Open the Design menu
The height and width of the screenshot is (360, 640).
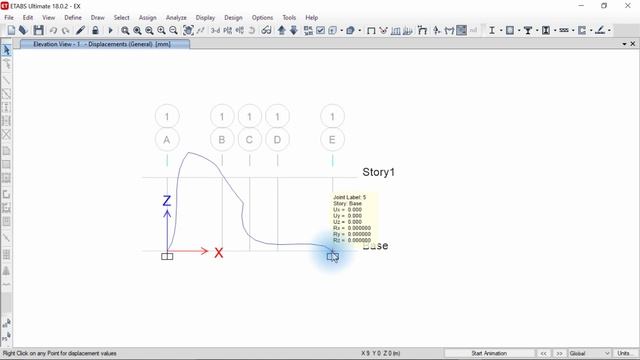(x=233, y=18)
